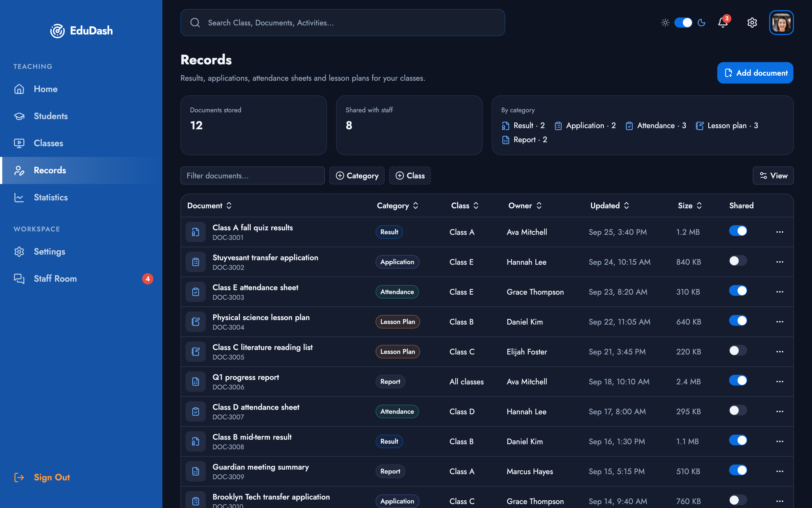Image resolution: width=812 pixels, height=508 pixels.
Task: Click the Filter documents input field
Action: tap(252, 175)
